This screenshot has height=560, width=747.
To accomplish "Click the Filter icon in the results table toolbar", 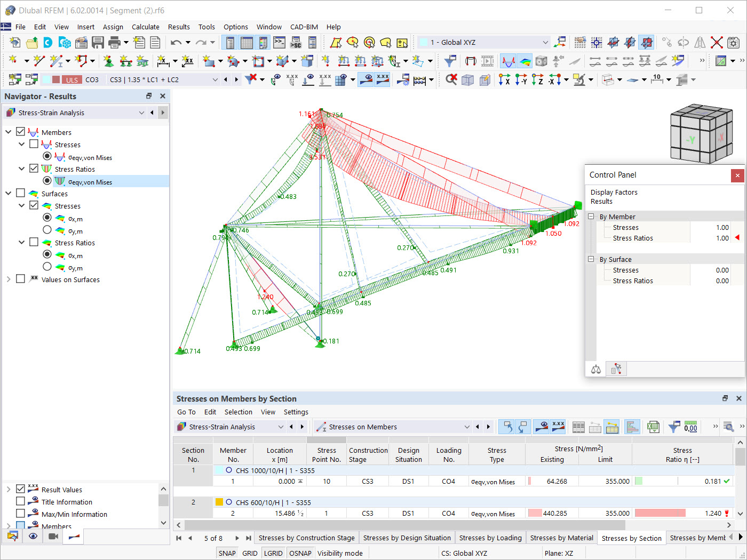I will pos(673,427).
